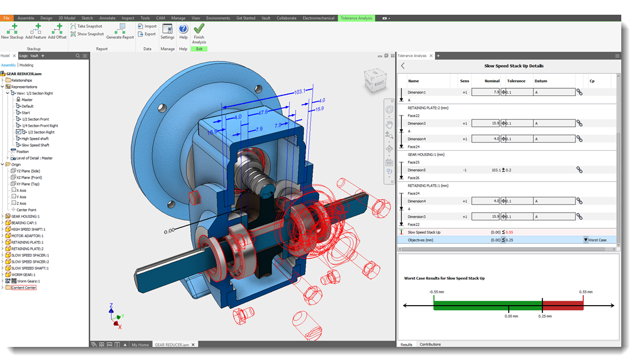Click link icon for Dimension1 row
The height and width of the screenshot is (364, 636).
coord(579,92)
